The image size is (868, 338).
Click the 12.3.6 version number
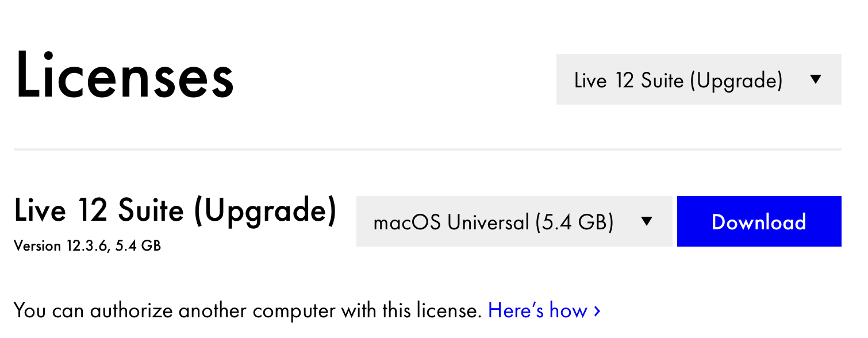(x=86, y=246)
